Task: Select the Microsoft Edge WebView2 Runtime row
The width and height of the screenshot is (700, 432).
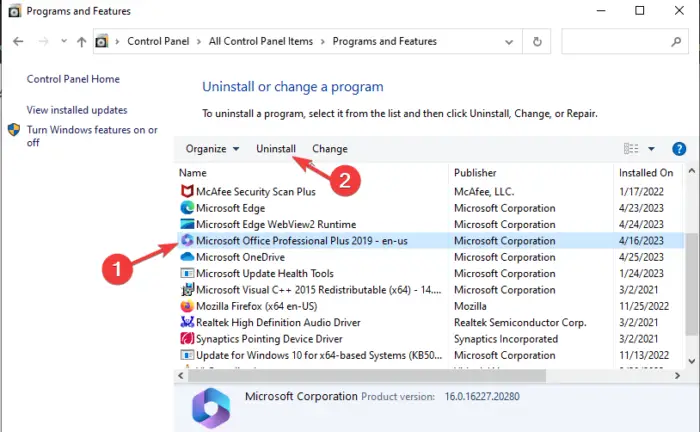Action: click(430, 224)
